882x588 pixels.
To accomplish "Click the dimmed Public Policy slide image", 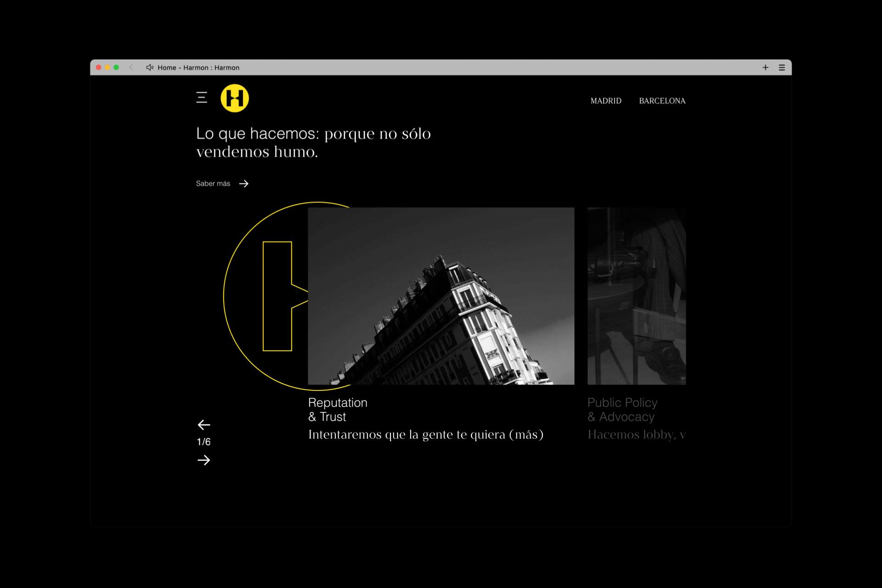I will click(x=636, y=296).
